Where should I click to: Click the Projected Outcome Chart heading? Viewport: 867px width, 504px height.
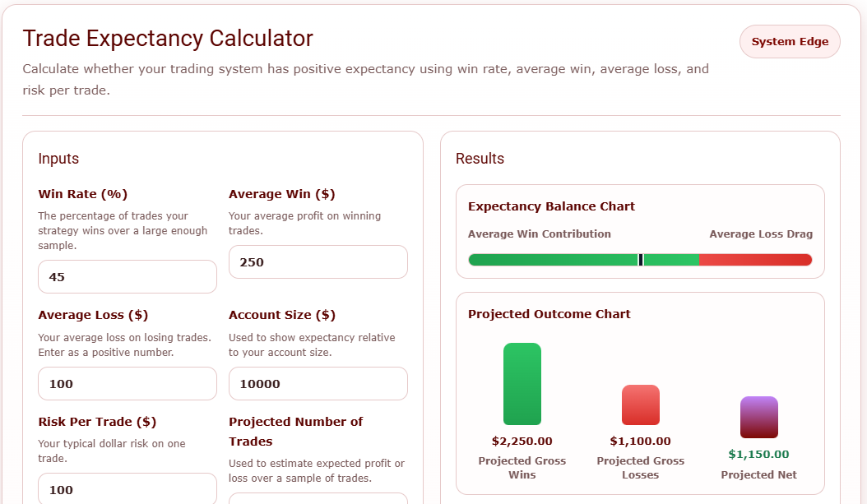pyautogui.click(x=549, y=314)
